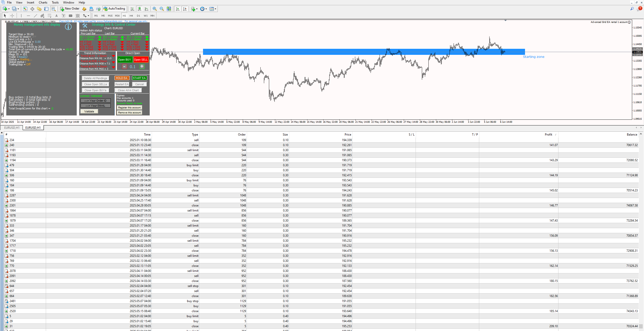Open the File menu
This screenshot has width=644, height=331.
(9, 3)
